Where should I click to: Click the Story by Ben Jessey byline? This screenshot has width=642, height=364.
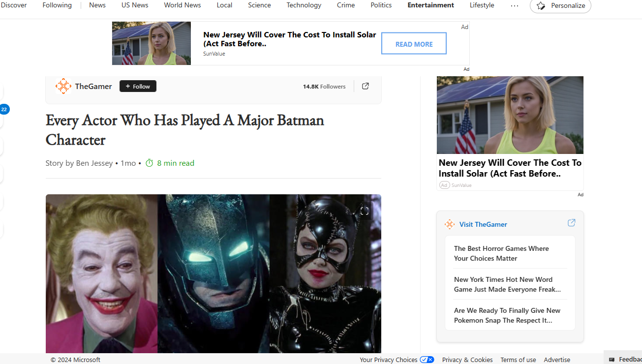click(79, 163)
